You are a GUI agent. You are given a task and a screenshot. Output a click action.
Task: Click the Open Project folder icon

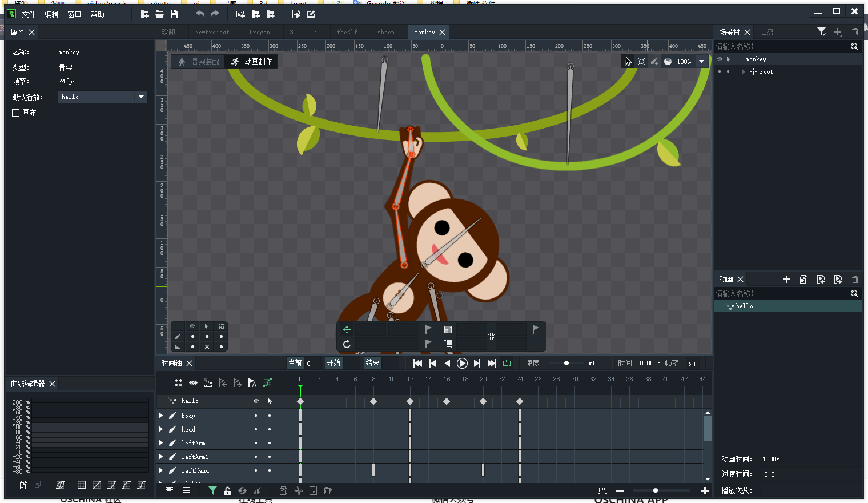click(x=159, y=14)
